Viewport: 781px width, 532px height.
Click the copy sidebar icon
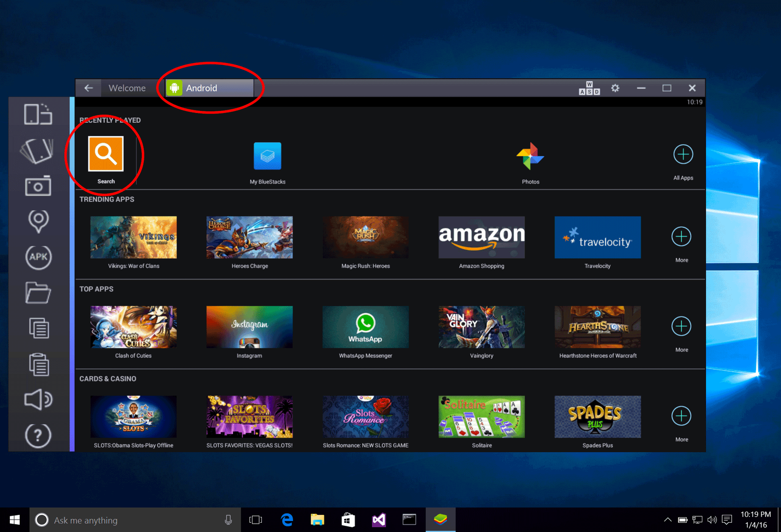coord(39,328)
